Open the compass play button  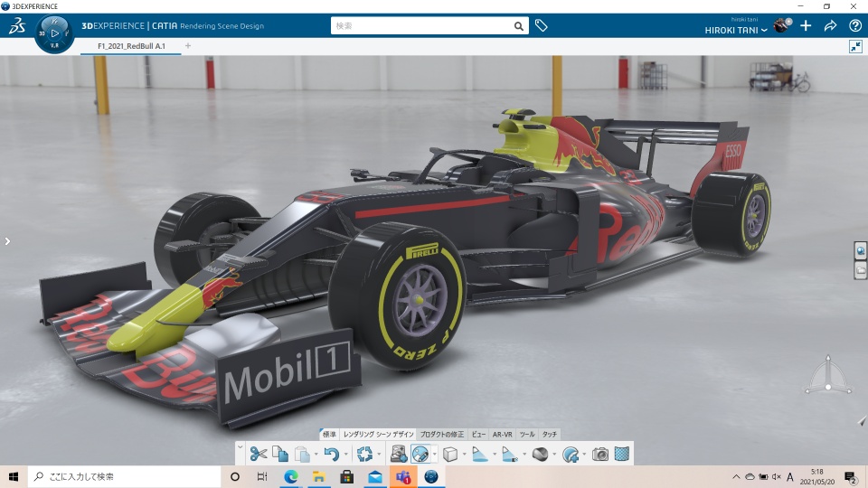[x=54, y=33]
